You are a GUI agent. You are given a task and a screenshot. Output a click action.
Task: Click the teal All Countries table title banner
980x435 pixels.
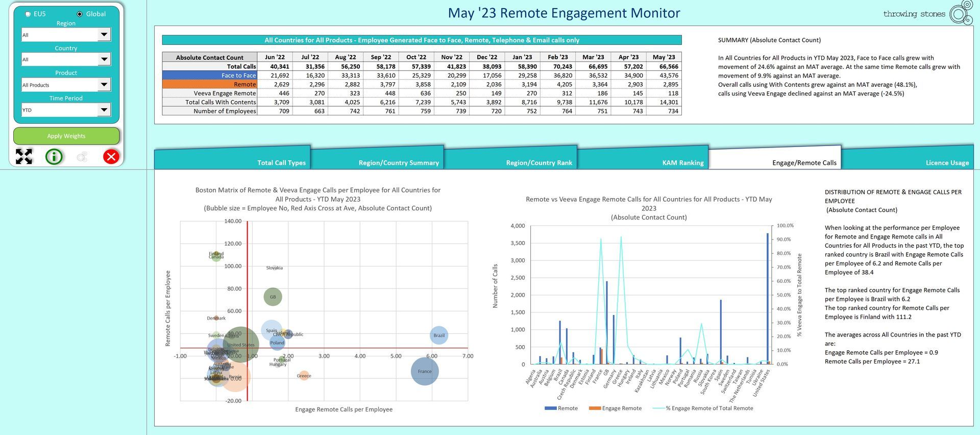(422, 40)
